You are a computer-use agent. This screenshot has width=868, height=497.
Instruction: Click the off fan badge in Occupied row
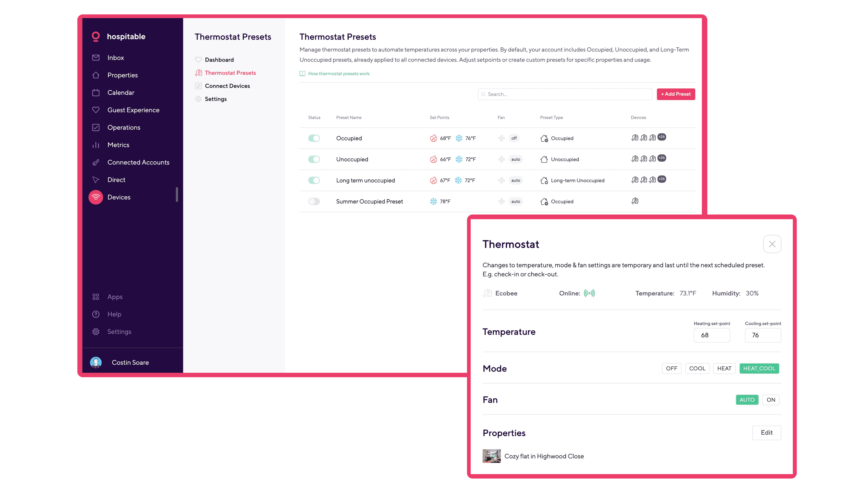tap(514, 138)
